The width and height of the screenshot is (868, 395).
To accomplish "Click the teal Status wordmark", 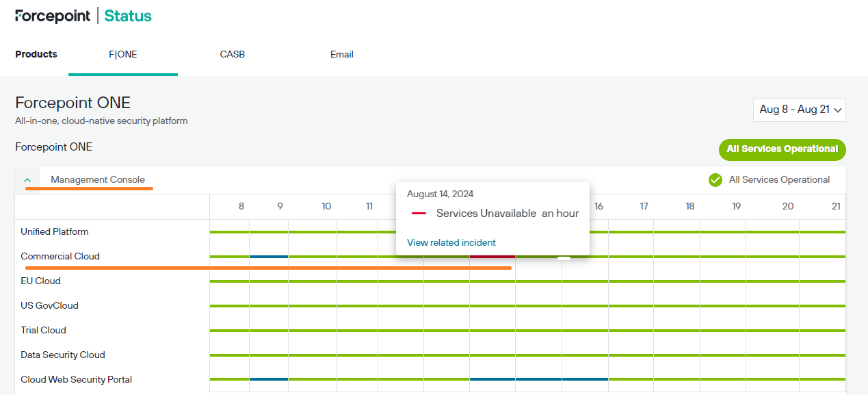I will 128,16.
